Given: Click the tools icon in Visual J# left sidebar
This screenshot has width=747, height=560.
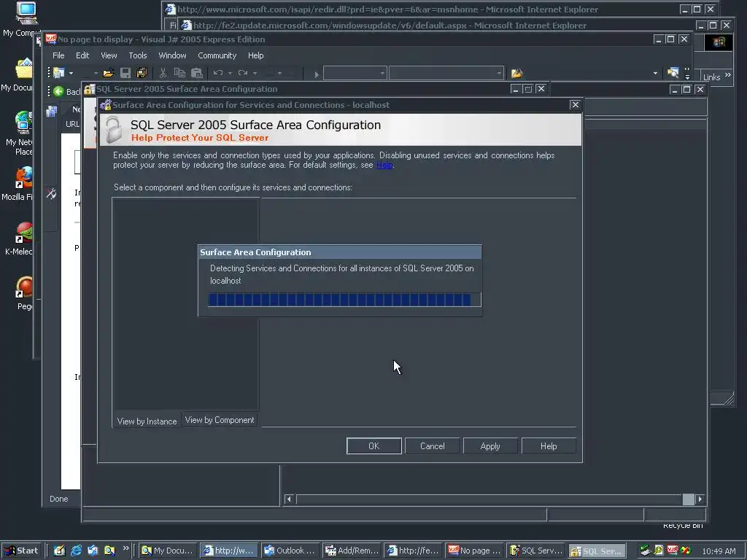Looking at the screenshot, I should (x=51, y=193).
